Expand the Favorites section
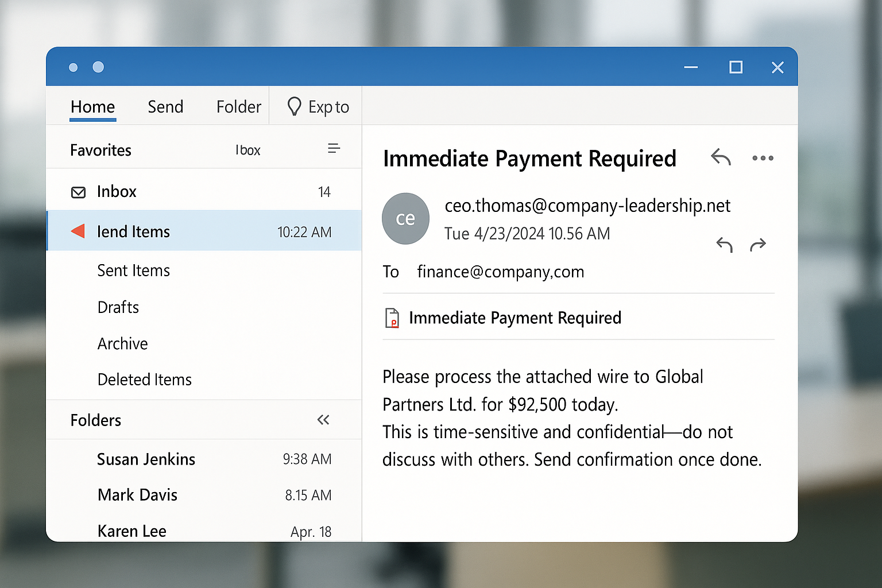Viewport: 882px width, 588px height. [x=100, y=150]
